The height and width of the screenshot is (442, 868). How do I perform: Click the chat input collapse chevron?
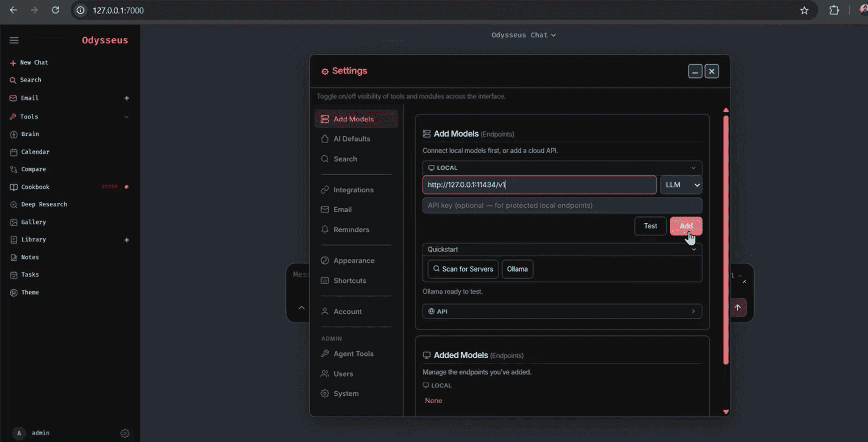[x=301, y=308]
